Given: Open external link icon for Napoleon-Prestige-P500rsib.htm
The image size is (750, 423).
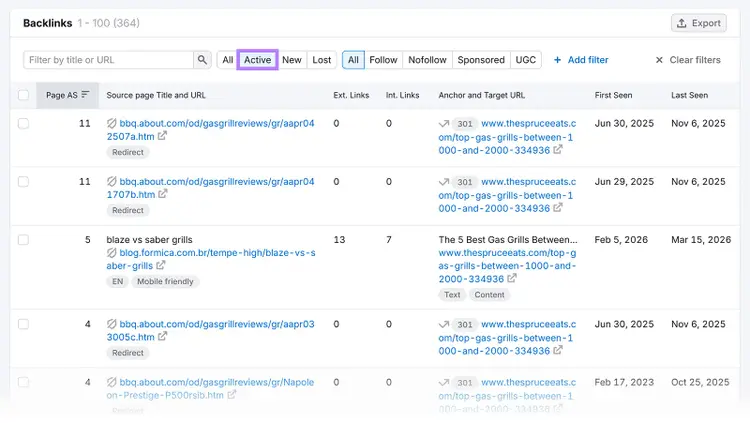Looking at the screenshot, I should pos(232,395).
